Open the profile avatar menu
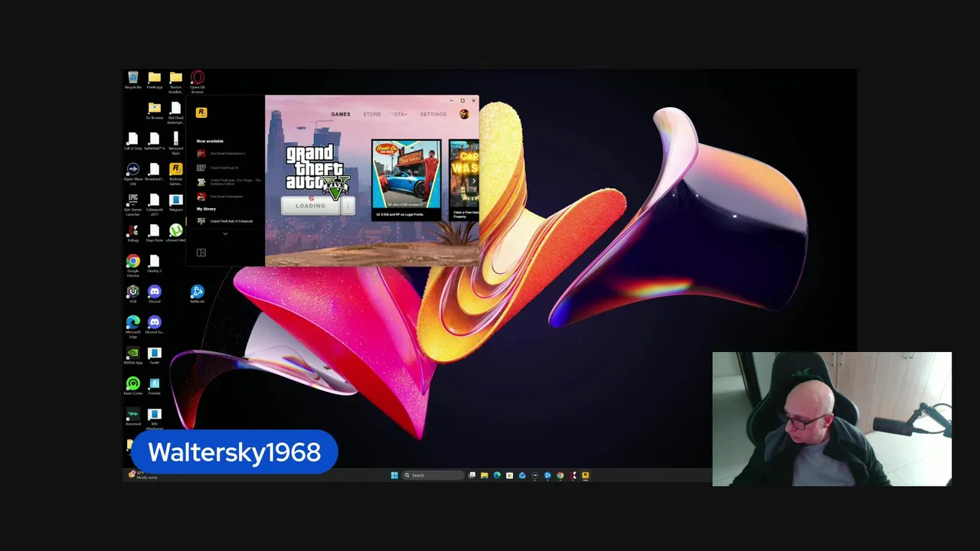Screen dimensions: 980x551 pos(464,114)
